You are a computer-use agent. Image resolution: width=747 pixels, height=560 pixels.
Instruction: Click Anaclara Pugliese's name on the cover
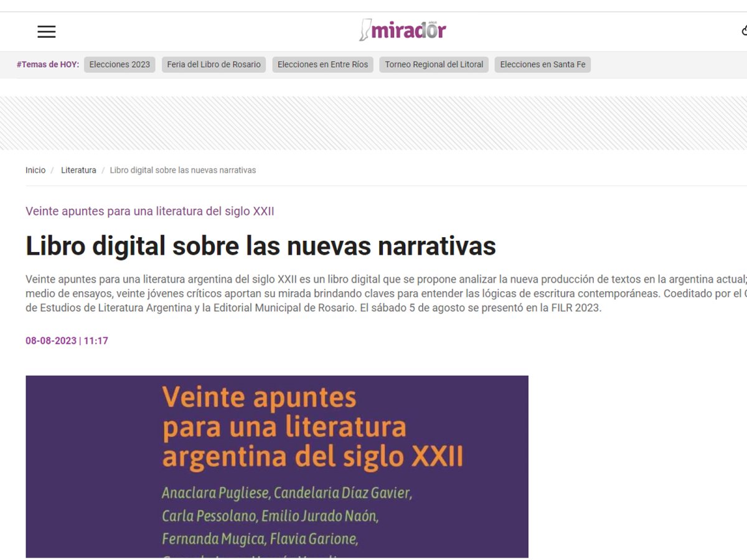[x=215, y=493]
